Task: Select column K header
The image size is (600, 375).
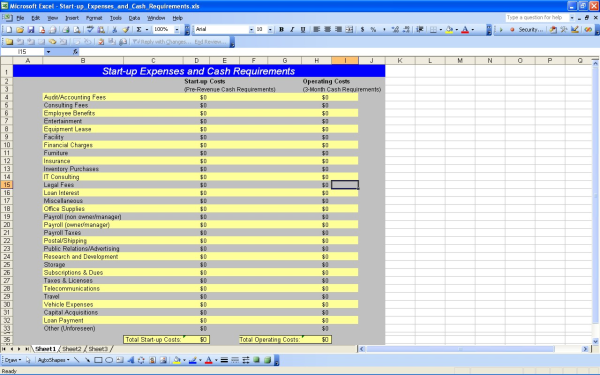Action: pyautogui.click(x=400, y=60)
